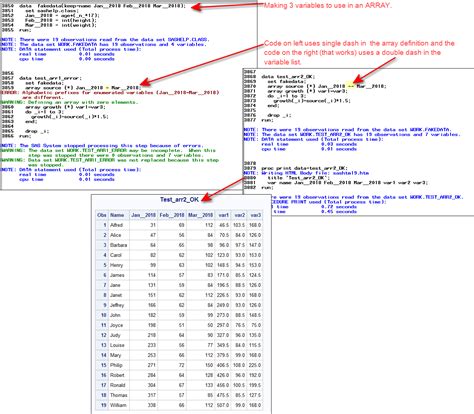Click the name Jeffrey in the table
This screenshot has width=474, height=414.
(x=117, y=305)
